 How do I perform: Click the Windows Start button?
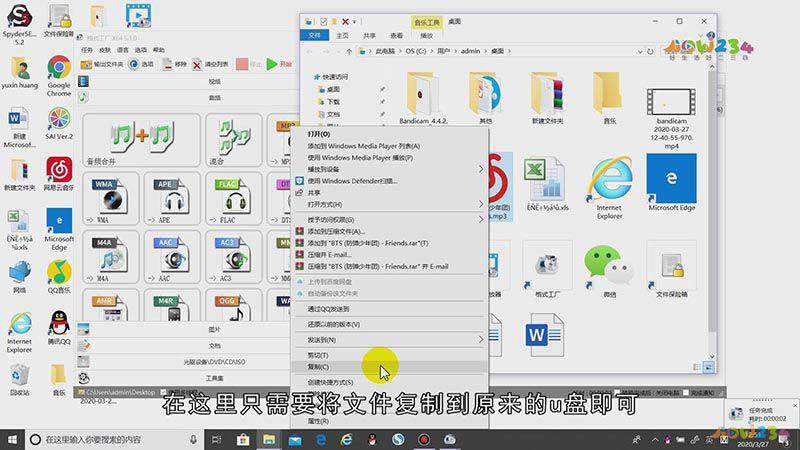click(x=12, y=439)
